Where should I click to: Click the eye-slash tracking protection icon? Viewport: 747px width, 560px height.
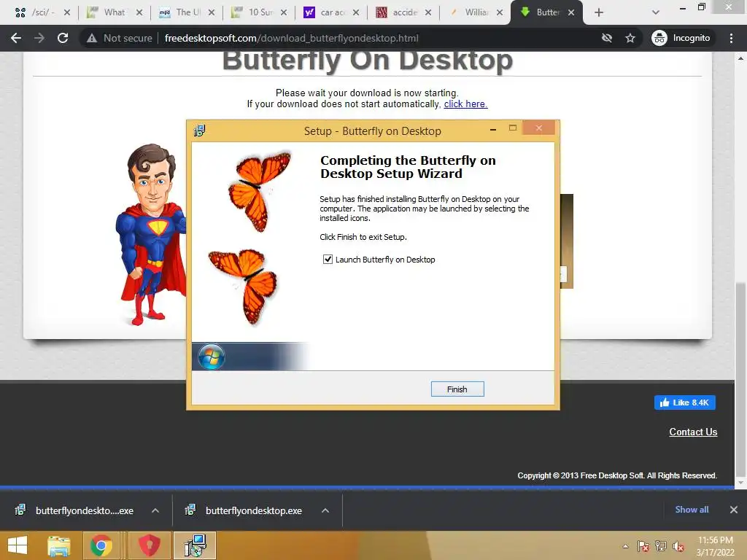click(606, 38)
